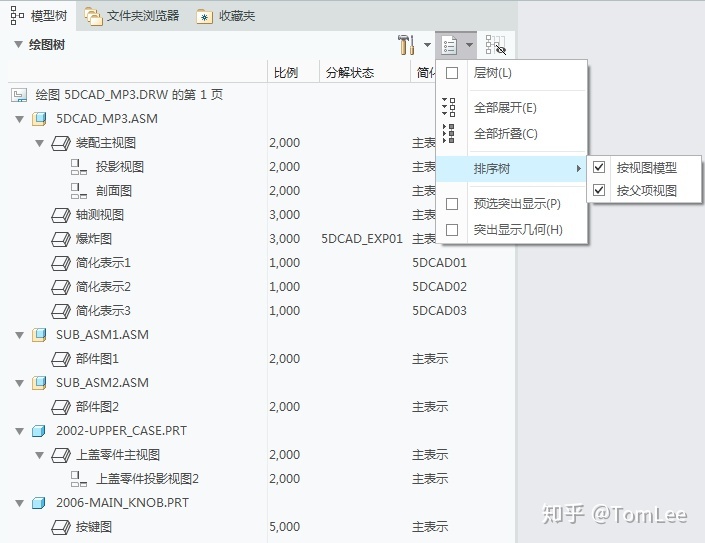Switch to the 收藏夹 tab
705x543 pixels.
click(x=226, y=16)
